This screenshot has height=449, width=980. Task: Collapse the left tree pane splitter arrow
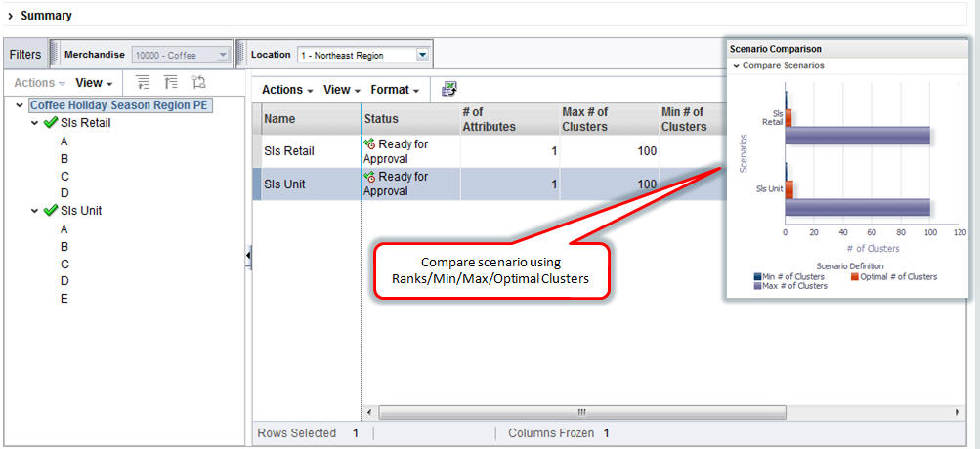248,256
